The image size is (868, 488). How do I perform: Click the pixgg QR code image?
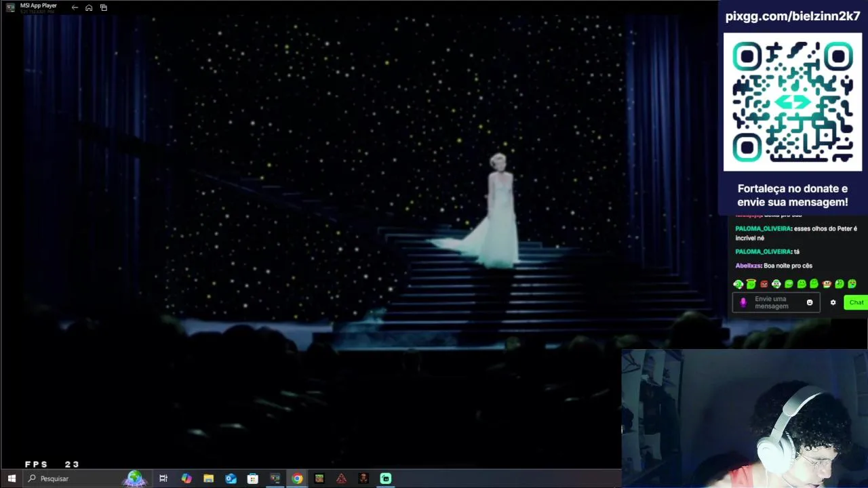click(x=793, y=102)
